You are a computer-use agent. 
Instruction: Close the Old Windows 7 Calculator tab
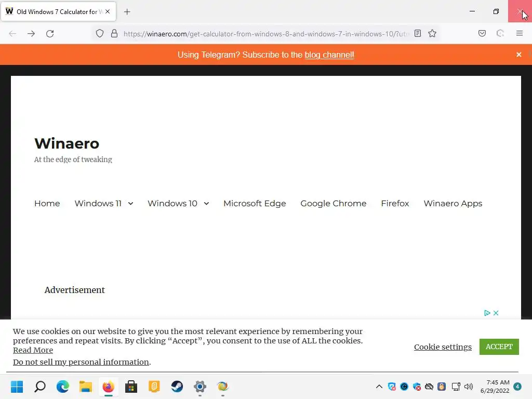coord(108,11)
